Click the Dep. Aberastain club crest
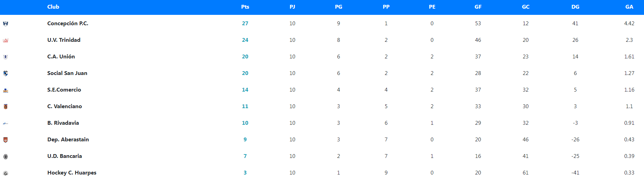 point(6,140)
